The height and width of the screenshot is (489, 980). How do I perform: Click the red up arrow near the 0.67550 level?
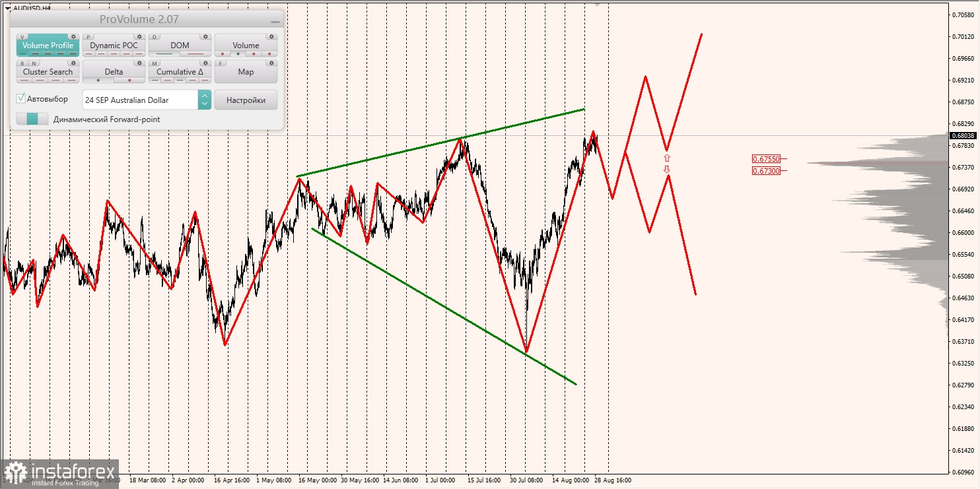click(x=667, y=158)
